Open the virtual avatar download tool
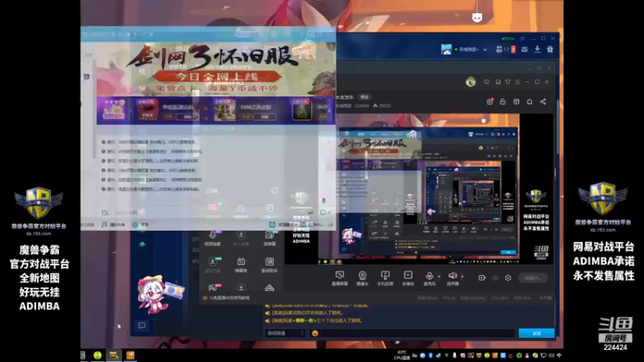Viewport: 644px width, 362px height. point(213,265)
